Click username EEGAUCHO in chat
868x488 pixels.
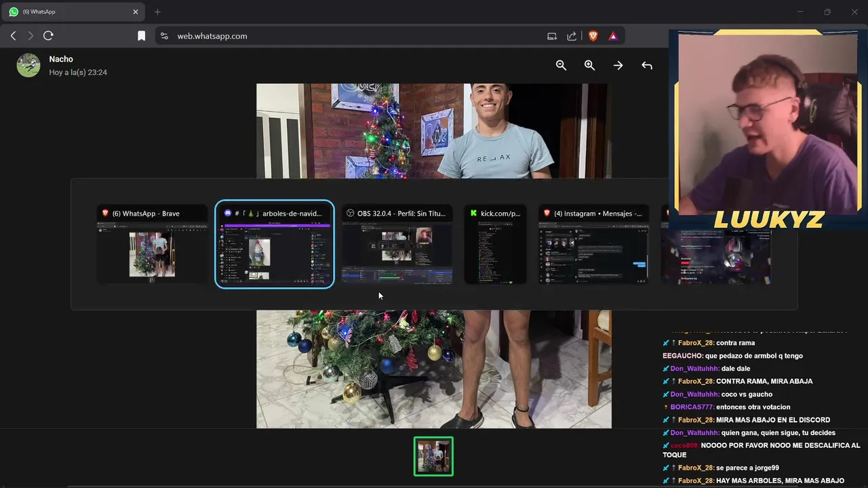(x=682, y=356)
